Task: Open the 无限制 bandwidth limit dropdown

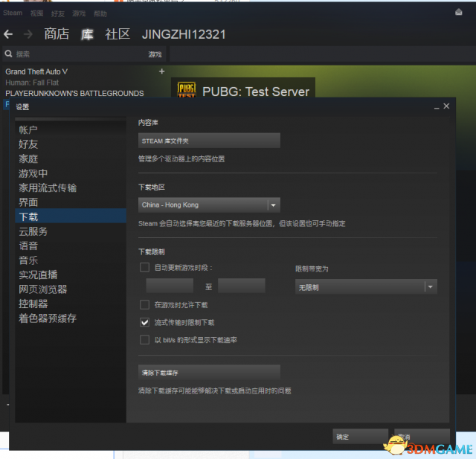Action: [x=366, y=287]
